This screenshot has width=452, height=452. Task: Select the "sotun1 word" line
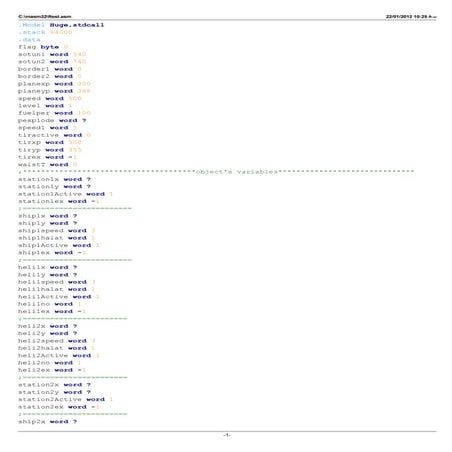[52, 54]
